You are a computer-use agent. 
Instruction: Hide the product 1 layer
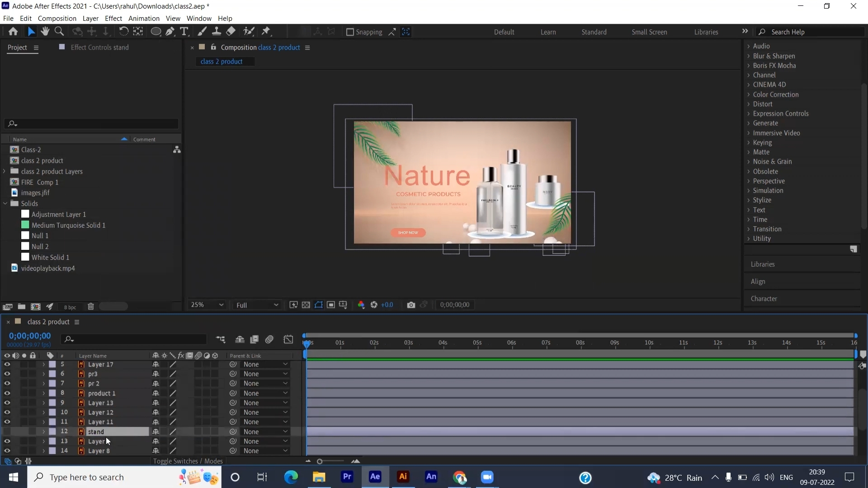7,393
